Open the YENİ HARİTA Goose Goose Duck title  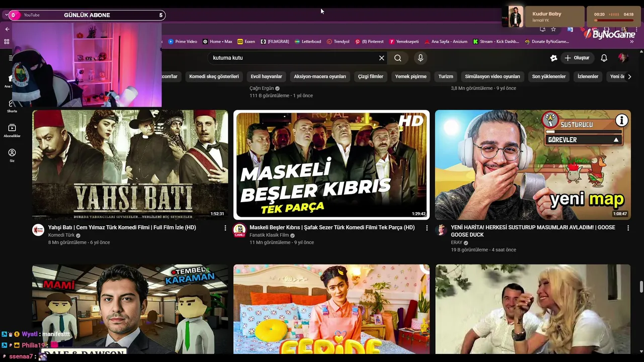(x=533, y=231)
